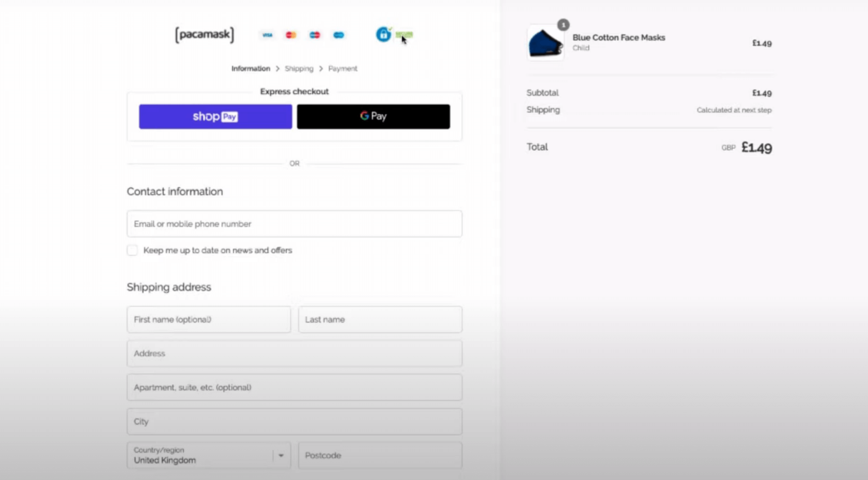The image size is (868, 480).
Task: Click the Blue Cotton Face Masks thumbnail
Action: pos(545,43)
